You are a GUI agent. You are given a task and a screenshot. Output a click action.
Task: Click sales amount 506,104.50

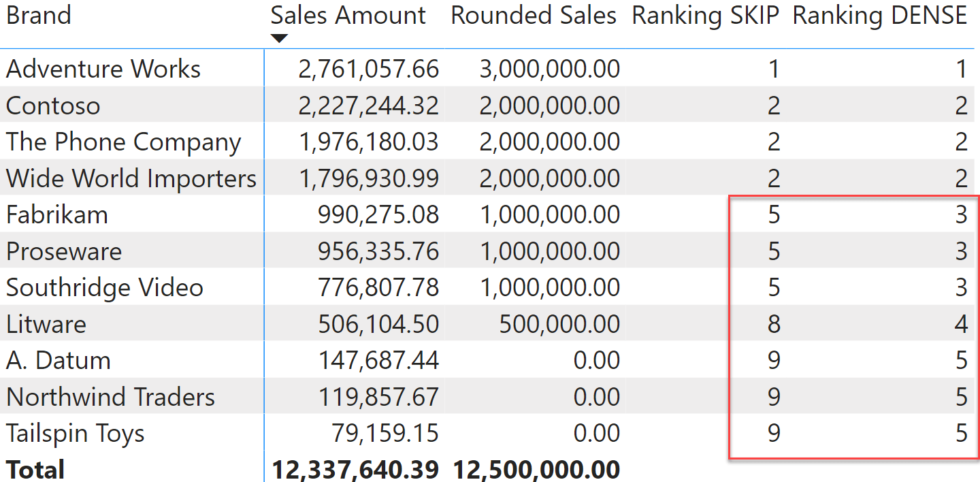[x=378, y=324]
